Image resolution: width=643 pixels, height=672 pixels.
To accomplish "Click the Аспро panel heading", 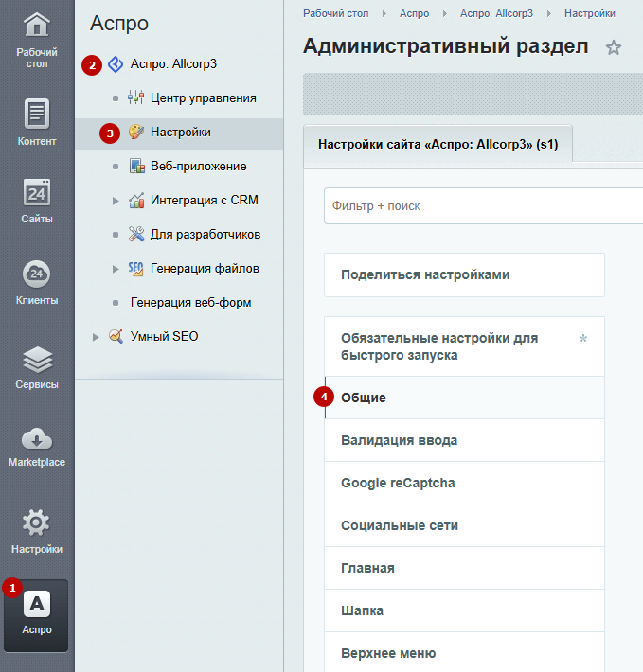I will [x=119, y=24].
